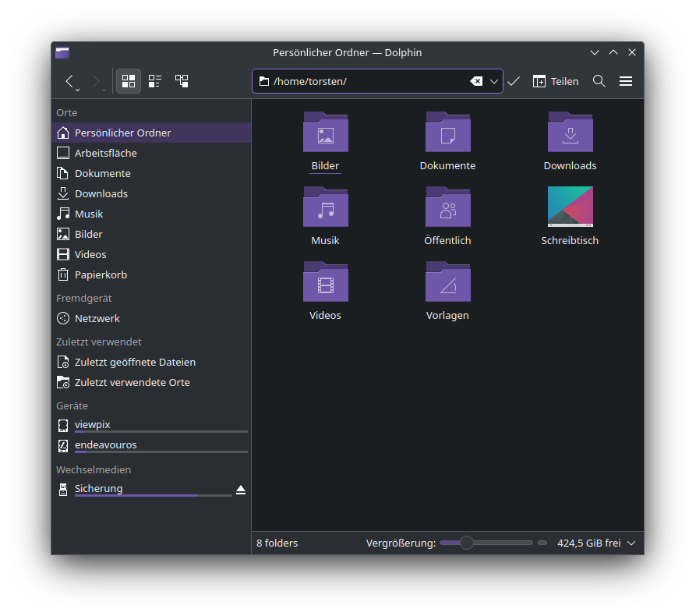Screen dimensions: 696x616
Task: Click the 8 folders status text
Action: click(x=277, y=543)
